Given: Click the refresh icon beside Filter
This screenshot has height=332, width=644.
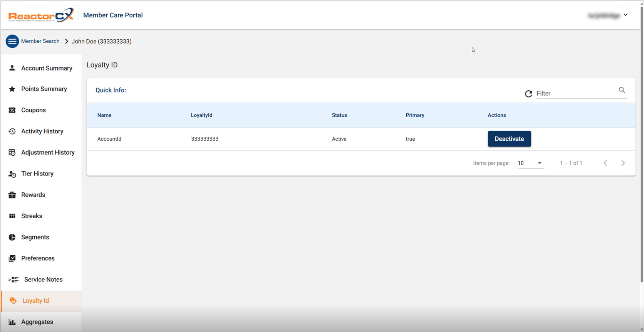Looking at the screenshot, I should [x=528, y=94].
